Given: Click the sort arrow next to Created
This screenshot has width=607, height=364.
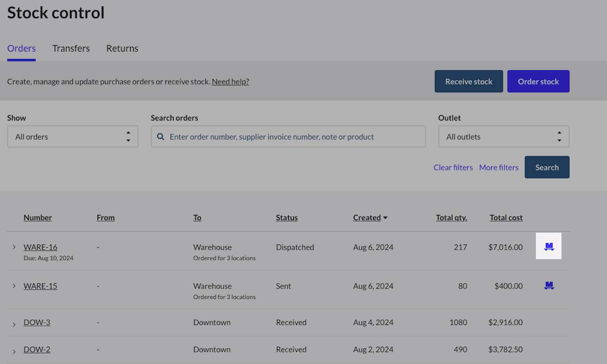Looking at the screenshot, I should [385, 218].
